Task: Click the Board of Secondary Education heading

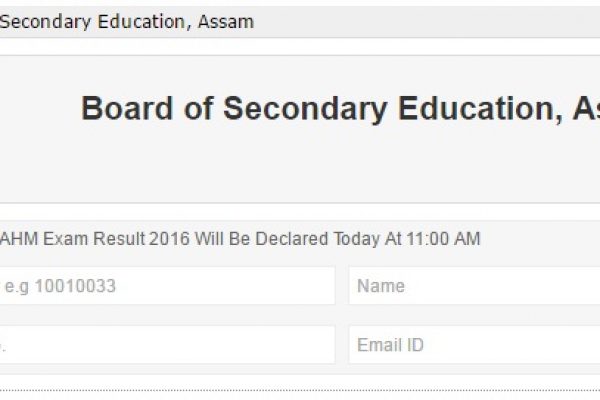Action: click(340, 109)
